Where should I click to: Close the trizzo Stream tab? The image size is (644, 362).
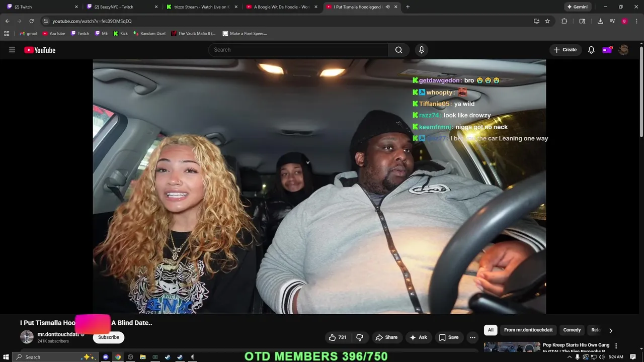[236, 7]
